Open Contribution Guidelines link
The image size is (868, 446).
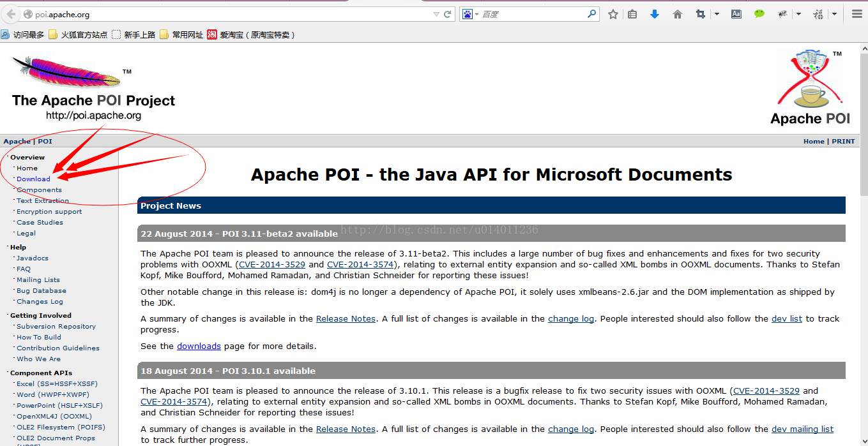pyautogui.click(x=58, y=348)
